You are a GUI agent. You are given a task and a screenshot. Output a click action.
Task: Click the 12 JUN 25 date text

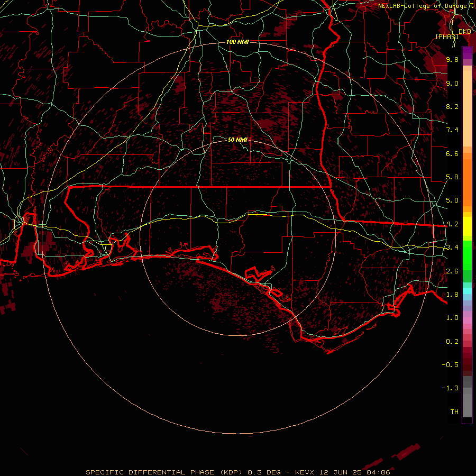pos(340,472)
